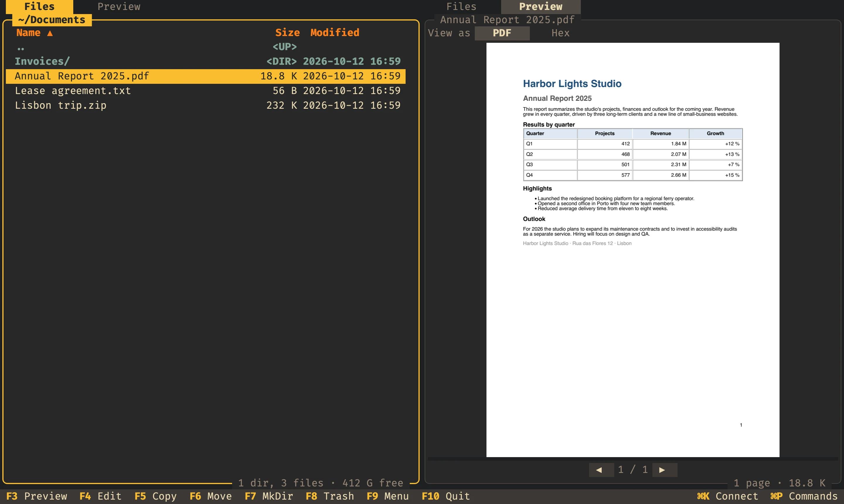Select right pane Preview tab

(541, 6)
